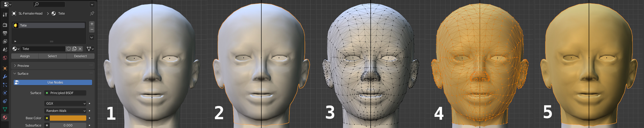The width and height of the screenshot is (644, 128).
Task: Click the Tete material name field
Action: [43, 49]
